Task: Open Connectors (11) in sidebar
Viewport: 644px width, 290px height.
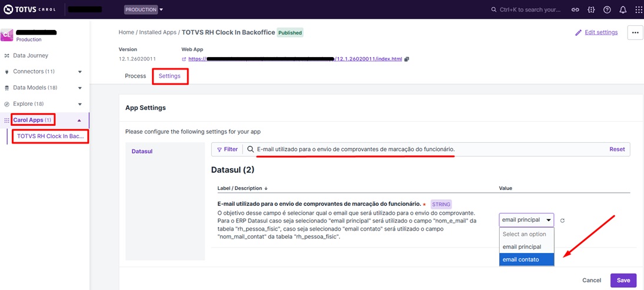Action: [x=34, y=71]
